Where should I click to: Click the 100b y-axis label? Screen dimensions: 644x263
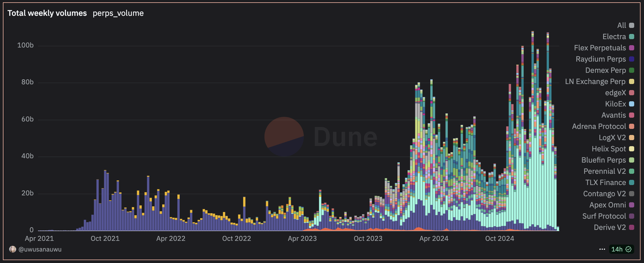tap(25, 45)
